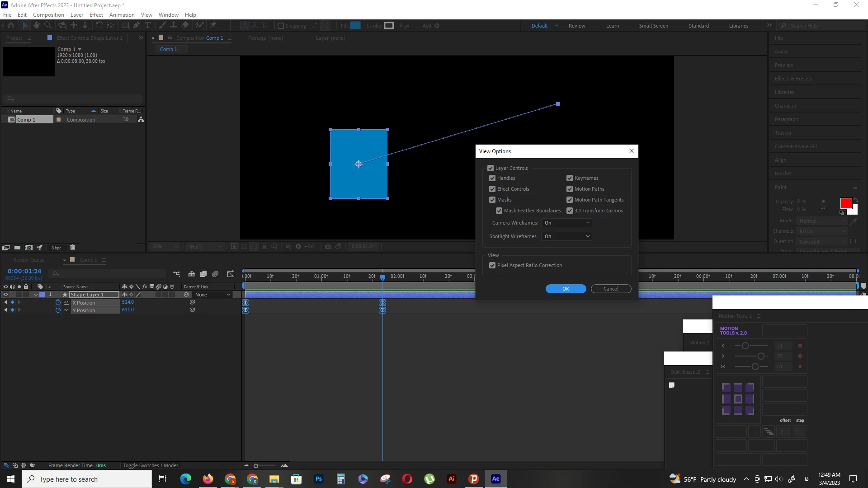Open Photoshop from the taskbar
This screenshot has height=488, width=868.
tap(319, 479)
